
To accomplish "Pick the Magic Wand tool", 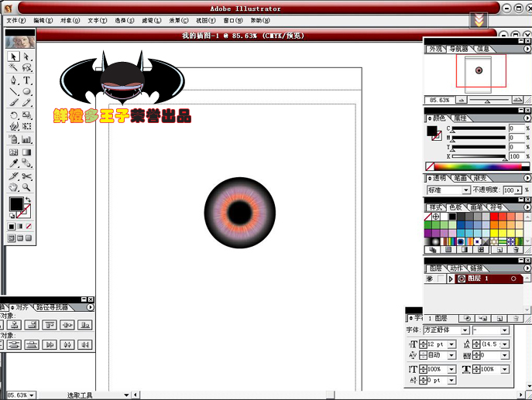I will (14, 67).
